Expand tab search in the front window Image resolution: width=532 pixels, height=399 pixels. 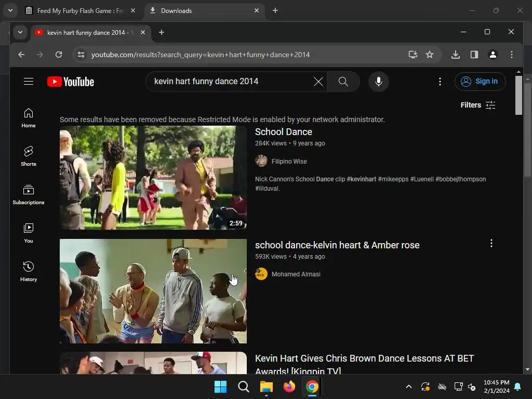point(20,33)
